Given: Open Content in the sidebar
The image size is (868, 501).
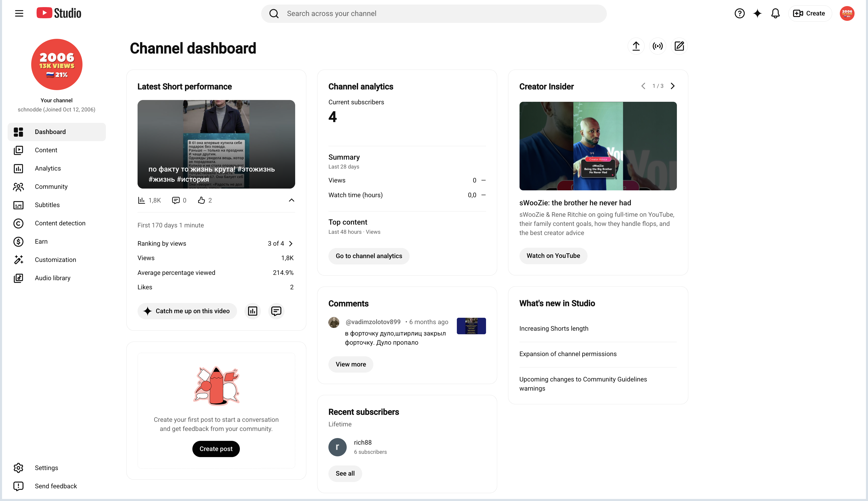Looking at the screenshot, I should click(x=57, y=150).
